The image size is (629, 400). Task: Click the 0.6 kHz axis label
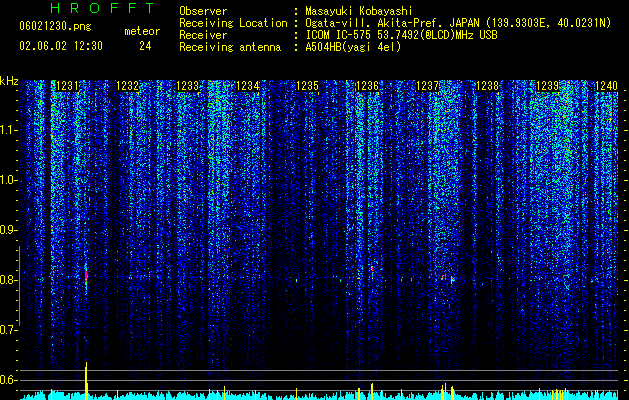9,380
